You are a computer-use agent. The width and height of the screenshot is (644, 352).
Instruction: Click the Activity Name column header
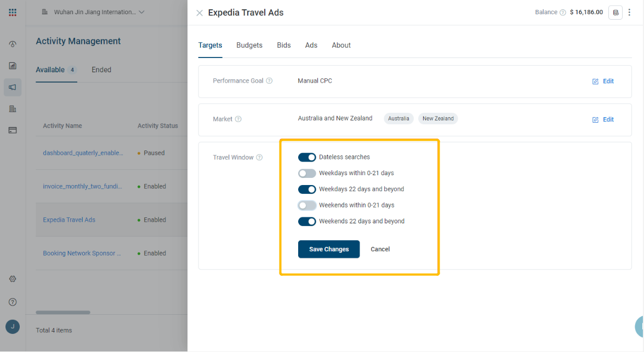coord(62,126)
